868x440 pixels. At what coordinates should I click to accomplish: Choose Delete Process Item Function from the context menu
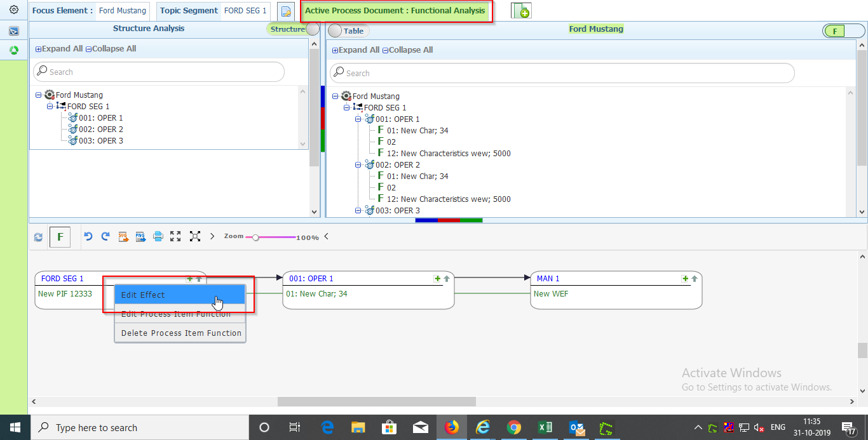180,333
